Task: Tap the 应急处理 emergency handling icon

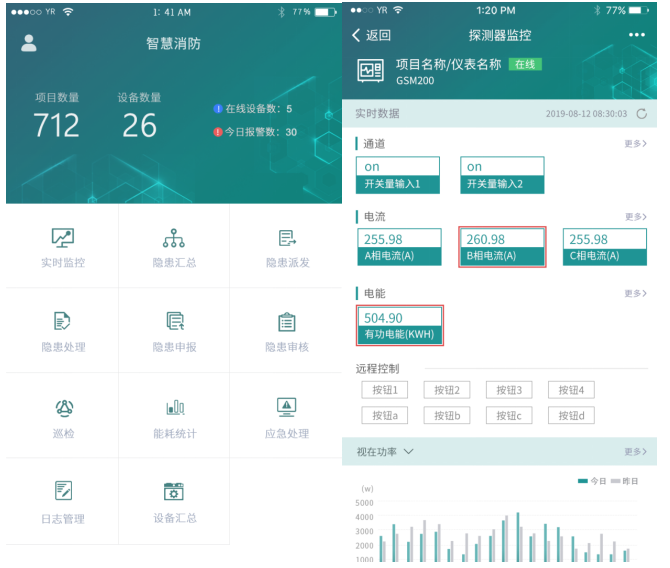Action: pyautogui.click(x=287, y=407)
